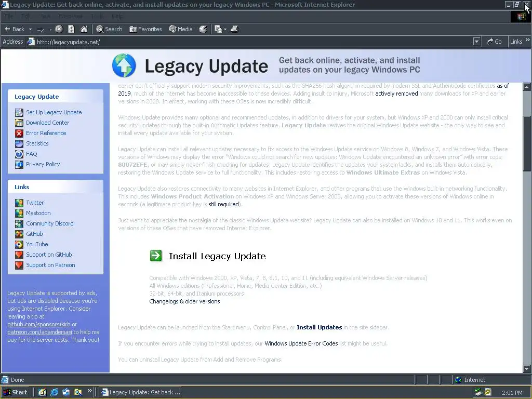
Task: Click the FAQ question mark icon
Action: pyautogui.click(x=19, y=154)
